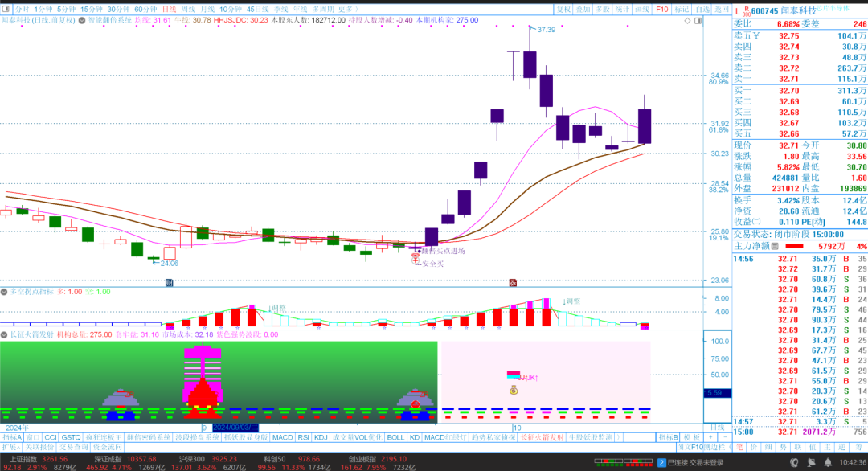Switch to 15分钟 chart period
Viewport: 868px width, 471px height.
pos(92,10)
